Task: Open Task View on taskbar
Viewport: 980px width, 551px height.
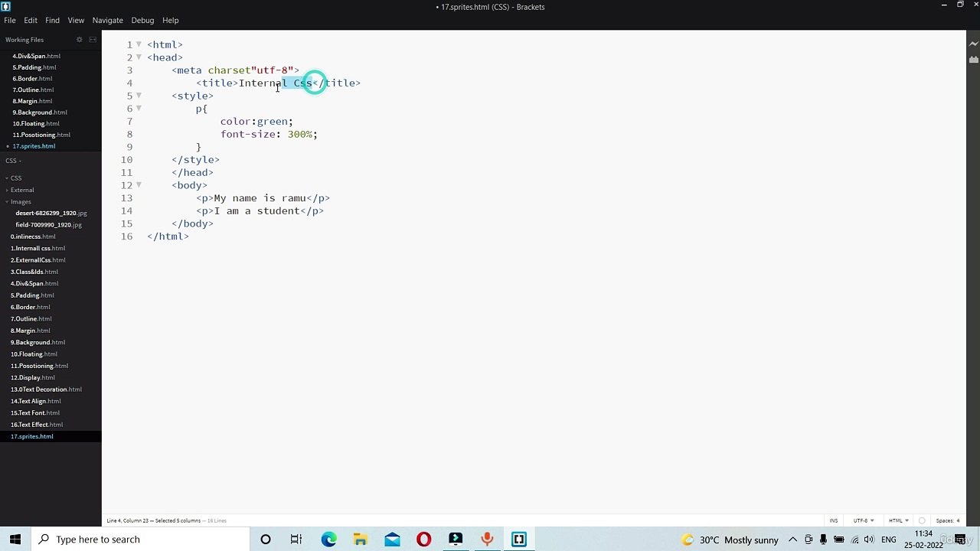Action: pos(296,540)
